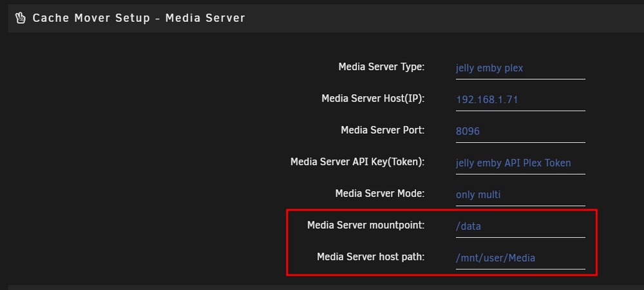Click the word 'plex' in the Type field

[513, 69]
